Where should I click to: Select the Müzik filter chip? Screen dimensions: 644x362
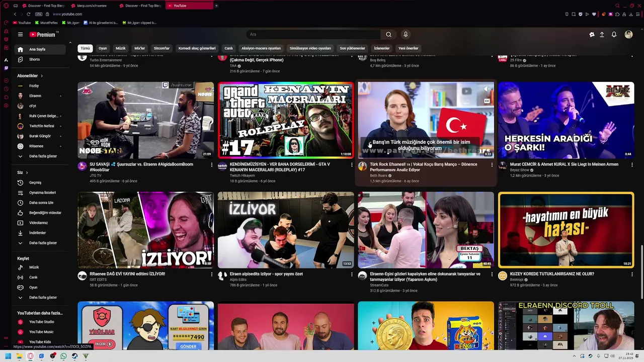point(121,48)
